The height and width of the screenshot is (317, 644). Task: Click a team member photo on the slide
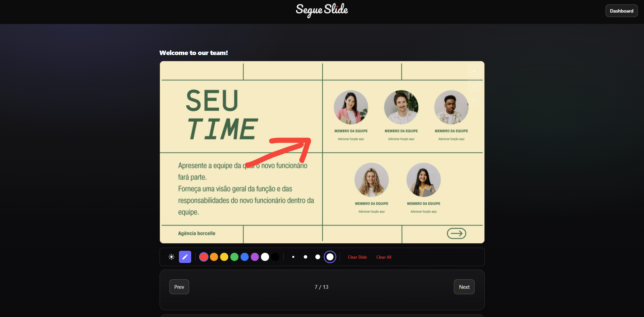[x=351, y=107]
